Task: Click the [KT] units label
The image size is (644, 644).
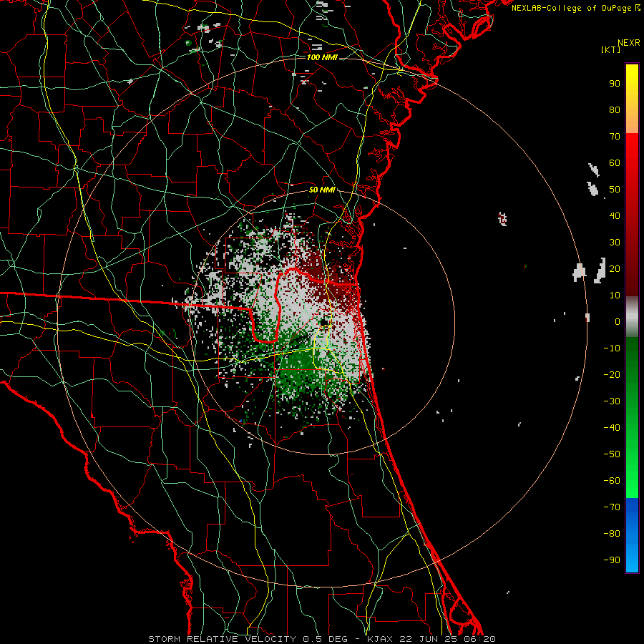Action: point(610,49)
